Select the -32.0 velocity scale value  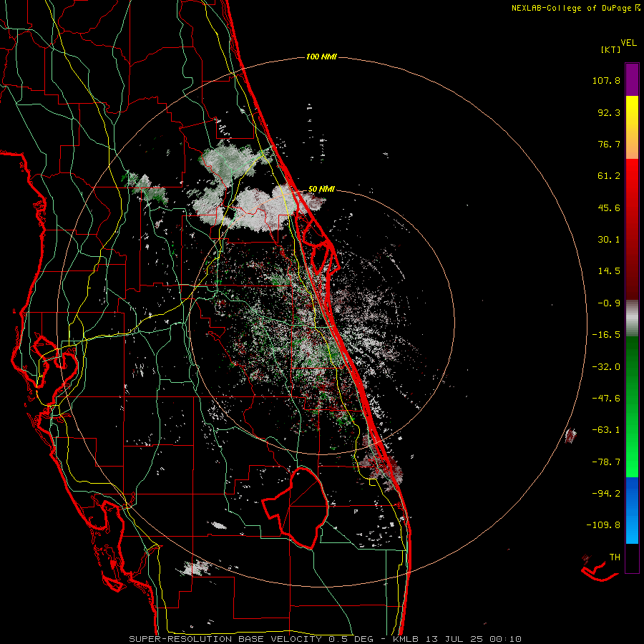(x=606, y=367)
